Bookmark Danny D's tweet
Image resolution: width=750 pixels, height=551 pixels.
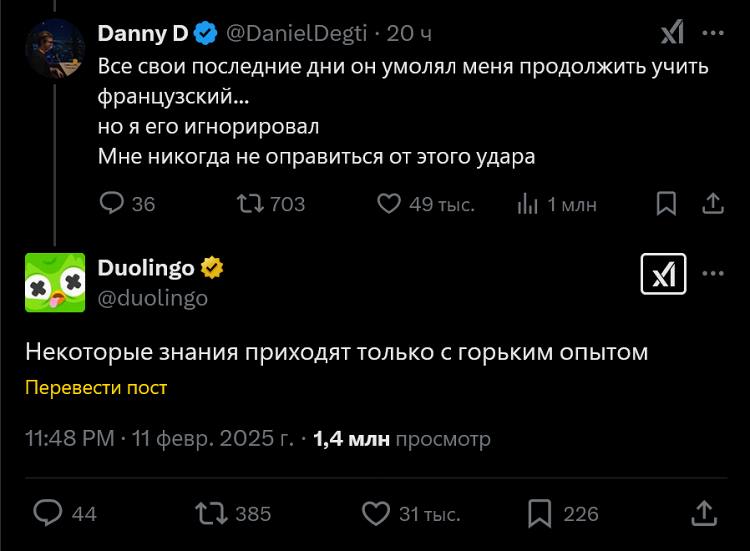pos(666,204)
